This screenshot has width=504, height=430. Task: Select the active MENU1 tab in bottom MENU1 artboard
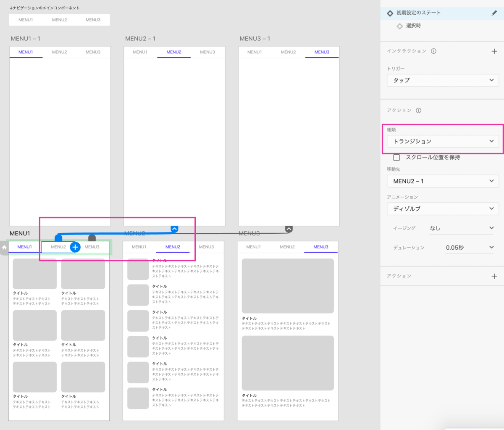(x=24, y=247)
